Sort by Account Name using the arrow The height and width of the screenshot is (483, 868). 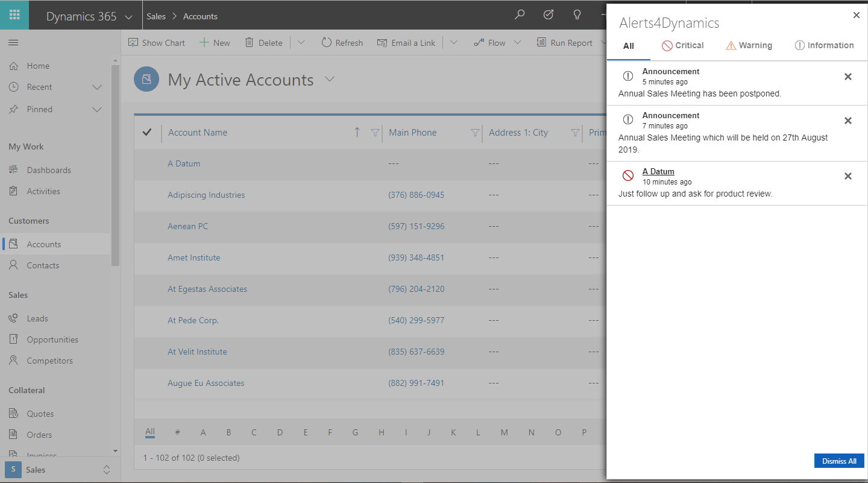coord(357,132)
